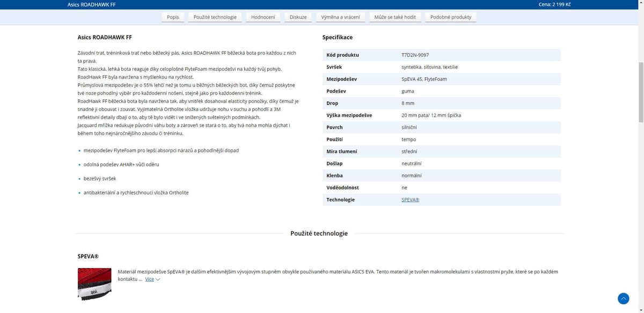Go to the Diskuze tab
The height and width of the screenshot is (313, 644).
tap(298, 17)
